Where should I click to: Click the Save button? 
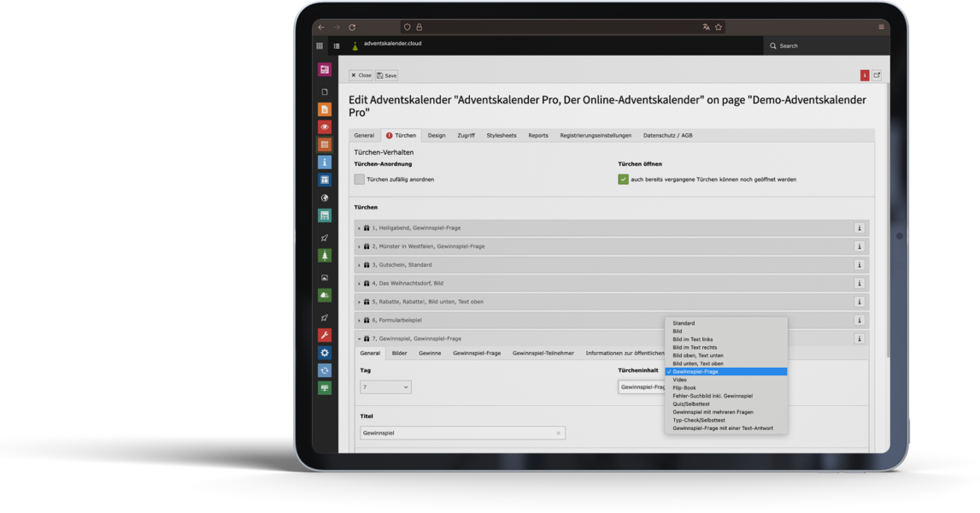pos(385,75)
